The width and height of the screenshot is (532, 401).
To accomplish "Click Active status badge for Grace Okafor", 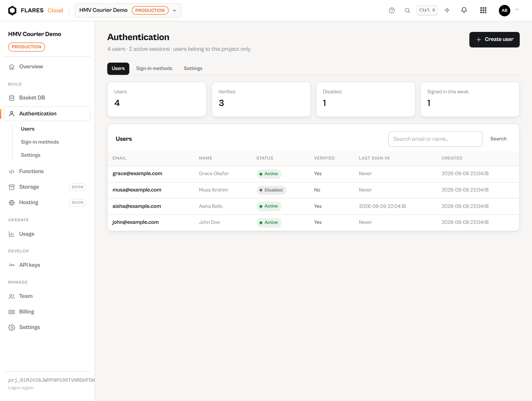I will tap(269, 174).
